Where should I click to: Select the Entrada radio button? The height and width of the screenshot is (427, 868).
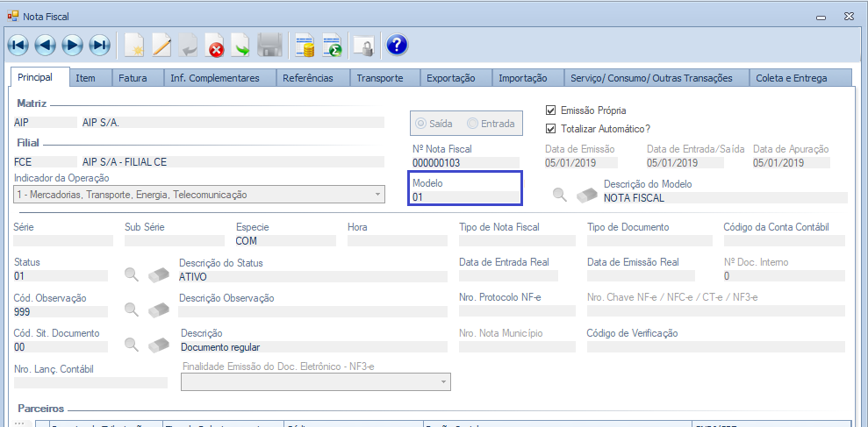474,124
